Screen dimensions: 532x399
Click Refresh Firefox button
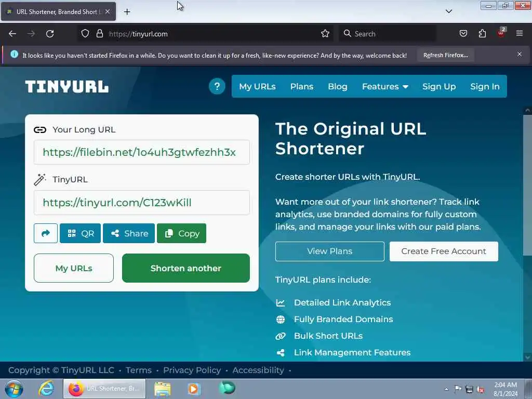click(x=445, y=55)
